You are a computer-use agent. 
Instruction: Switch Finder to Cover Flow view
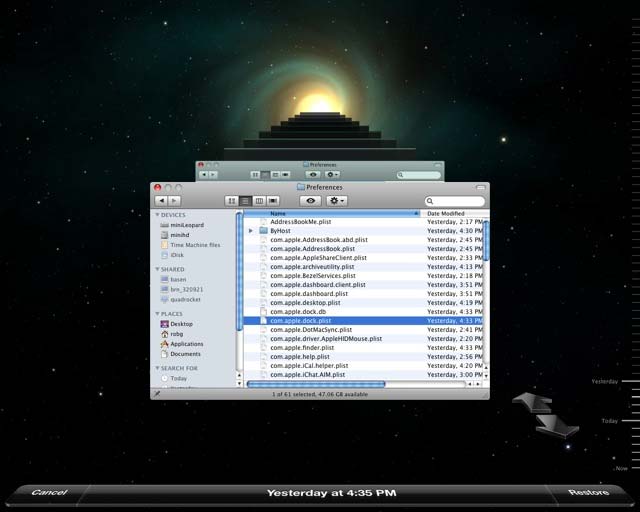[273, 201]
